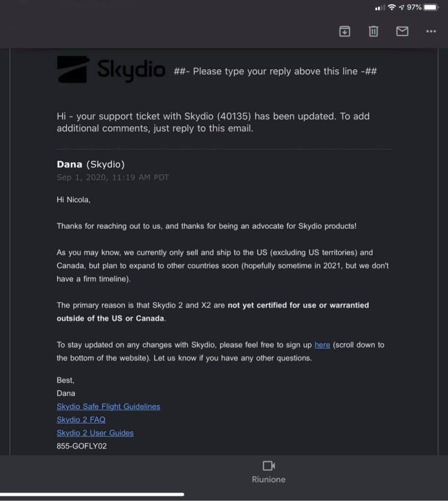
Task: Tap the greeting 'Hi Nicola,'
Action: (73, 200)
